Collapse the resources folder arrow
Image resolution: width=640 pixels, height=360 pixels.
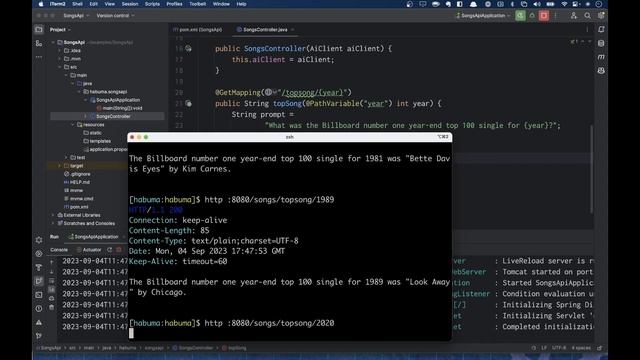(73, 124)
